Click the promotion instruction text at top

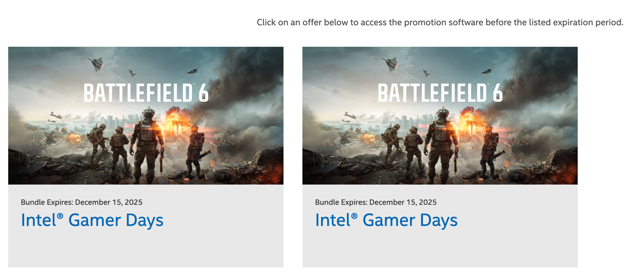[440, 22]
